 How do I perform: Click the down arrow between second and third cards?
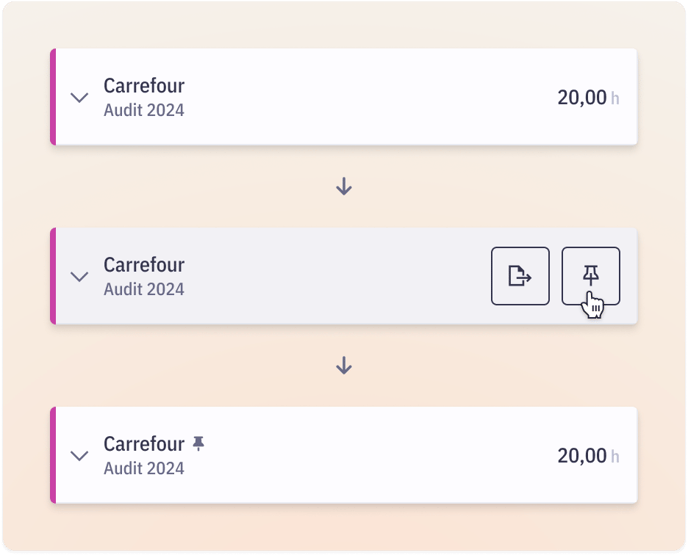pyautogui.click(x=344, y=365)
